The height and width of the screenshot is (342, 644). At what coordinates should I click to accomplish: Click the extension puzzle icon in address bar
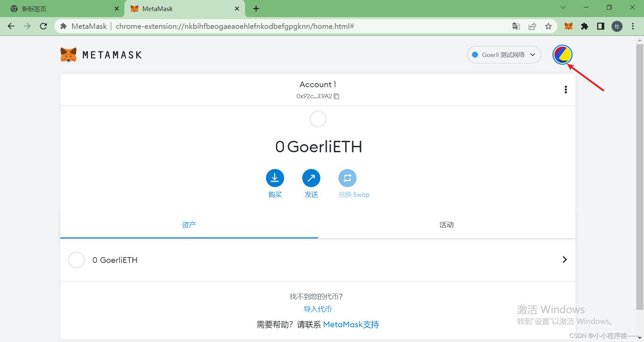point(63,26)
